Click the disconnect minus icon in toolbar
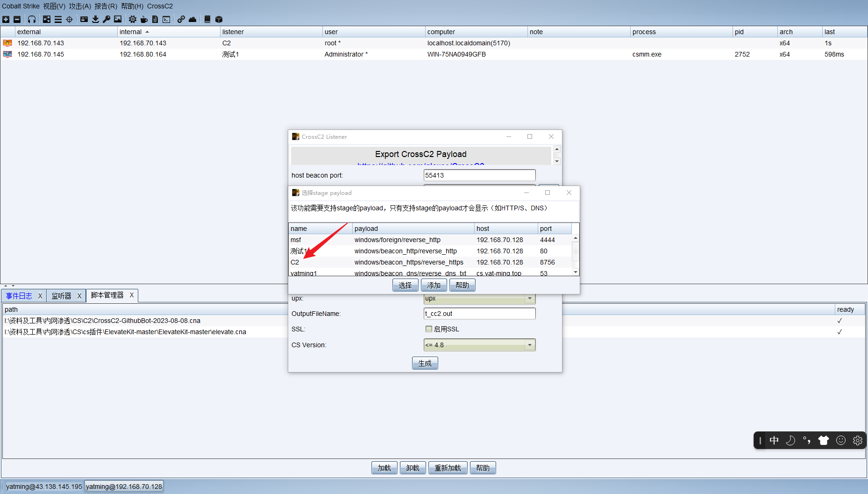Image resolution: width=868 pixels, height=494 pixels. [x=17, y=19]
